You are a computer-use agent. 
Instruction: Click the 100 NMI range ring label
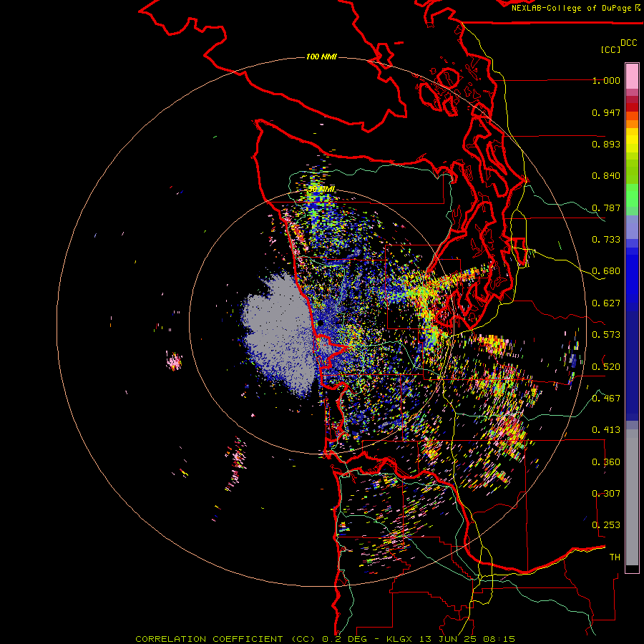(x=321, y=57)
